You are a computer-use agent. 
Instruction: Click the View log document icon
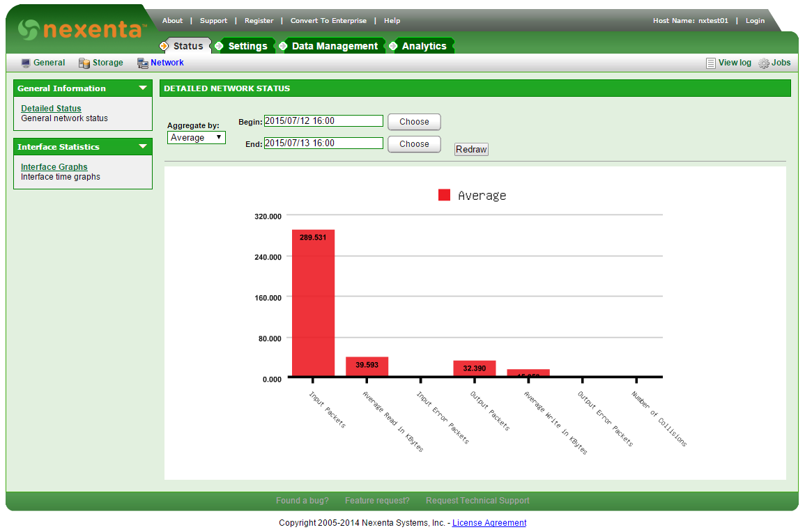tap(711, 63)
